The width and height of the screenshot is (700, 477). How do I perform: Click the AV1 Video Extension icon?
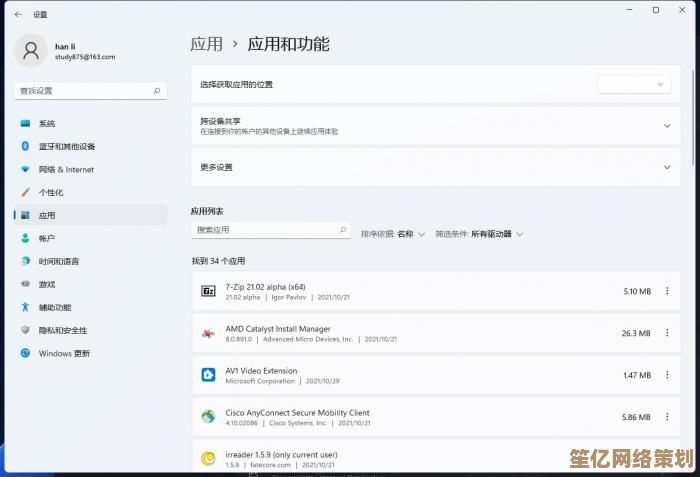[x=208, y=375]
